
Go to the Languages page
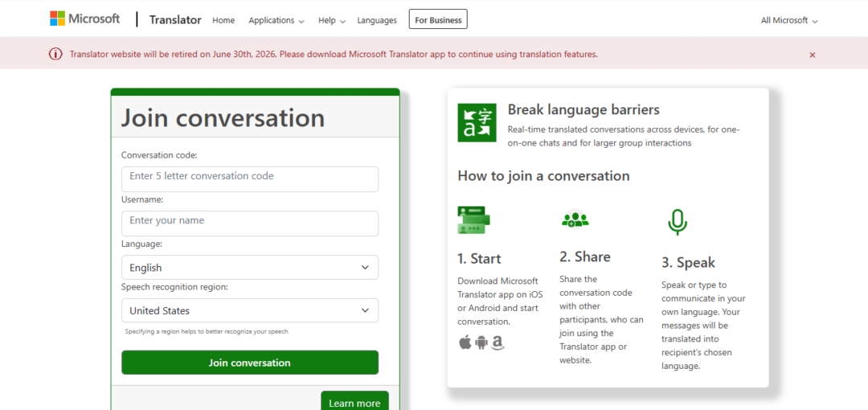pyautogui.click(x=377, y=20)
